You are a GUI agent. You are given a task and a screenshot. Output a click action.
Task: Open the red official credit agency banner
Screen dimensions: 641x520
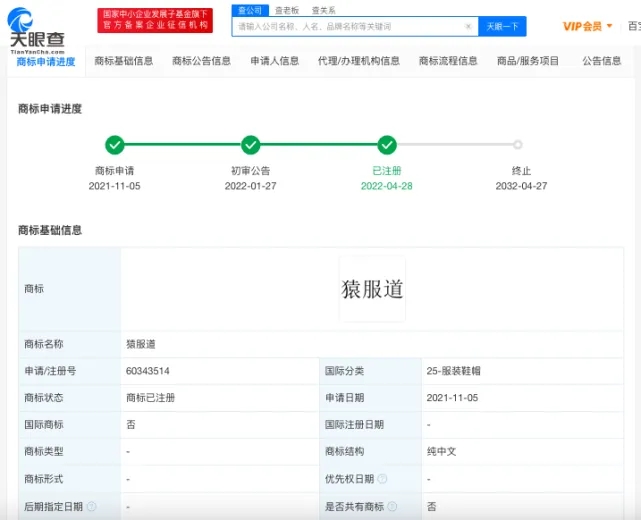[x=155, y=20]
